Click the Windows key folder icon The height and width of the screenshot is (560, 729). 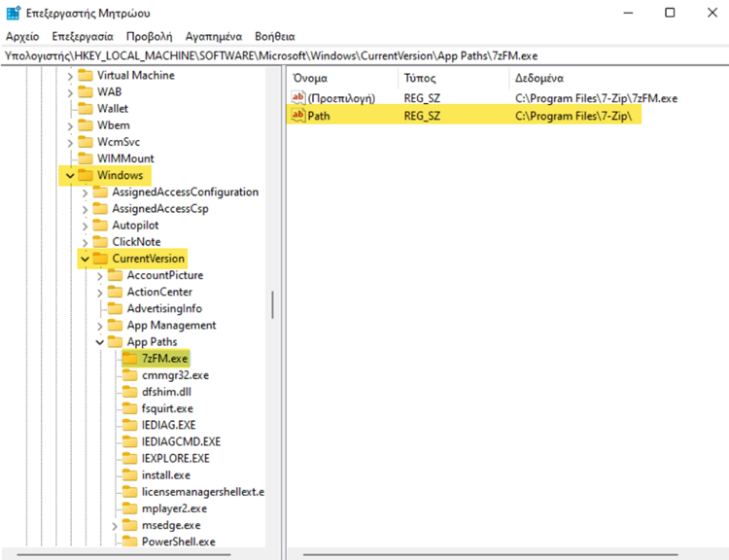point(86,175)
